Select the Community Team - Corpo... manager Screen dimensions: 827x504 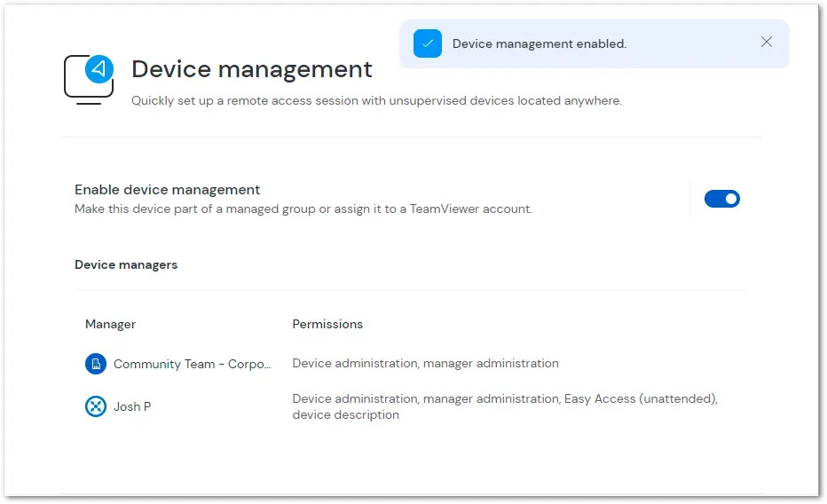pyautogui.click(x=192, y=364)
